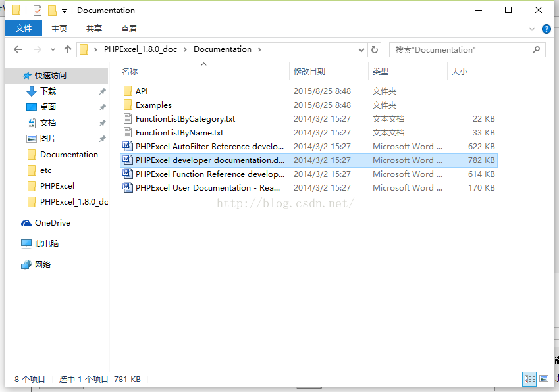Viewport: 559px width, 392px height.
Task: Go back with the Back arrow
Action: (x=18, y=49)
